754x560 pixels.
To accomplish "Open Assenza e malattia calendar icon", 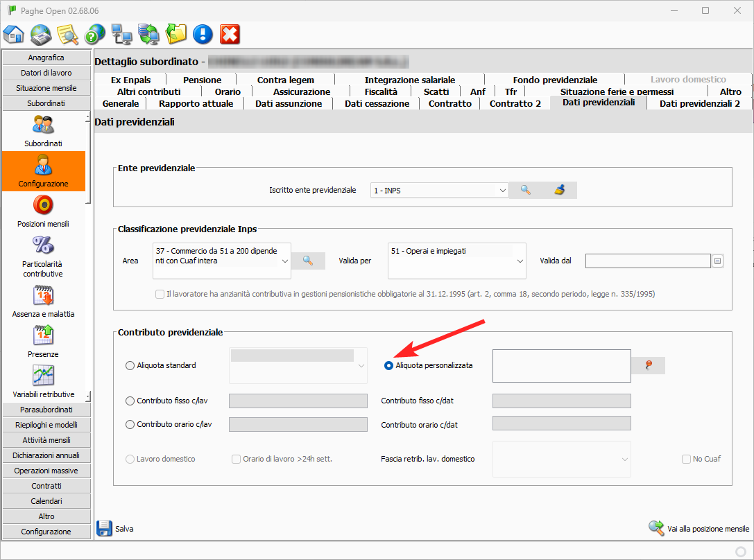I will (43, 296).
